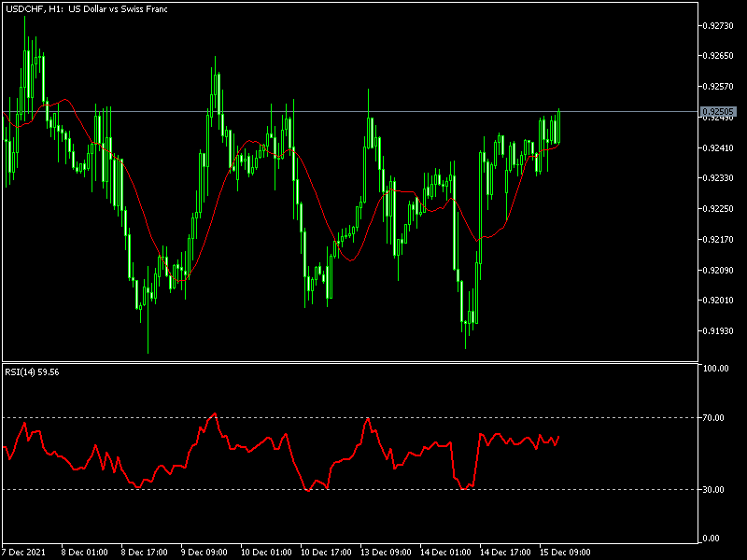The image size is (747, 560).
Task: Click the 8 Dec 17:00 time label
Action: pyautogui.click(x=145, y=553)
